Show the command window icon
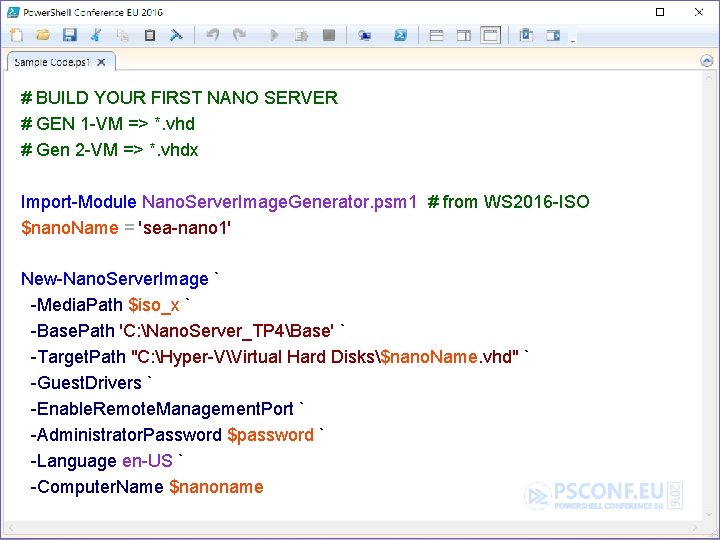This screenshot has height=540, width=720. click(x=526, y=35)
